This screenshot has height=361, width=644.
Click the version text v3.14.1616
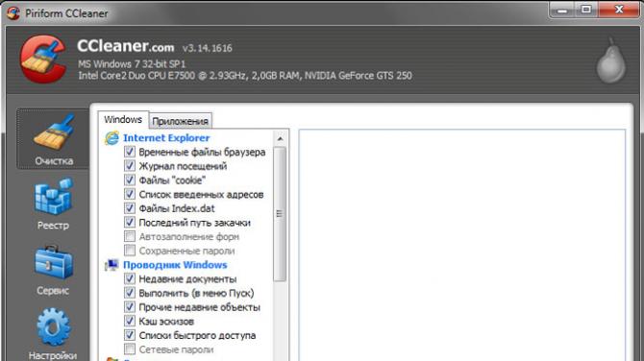click(208, 48)
